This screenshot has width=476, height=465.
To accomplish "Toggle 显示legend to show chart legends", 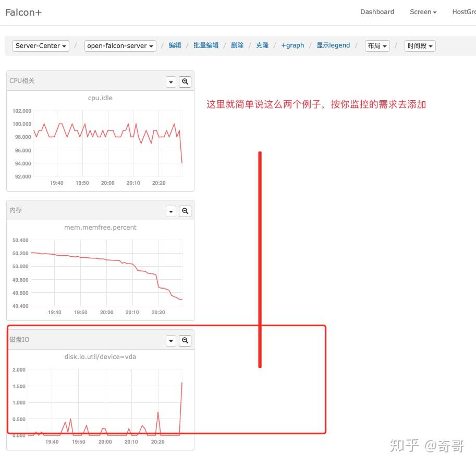I will coord(333,45).
